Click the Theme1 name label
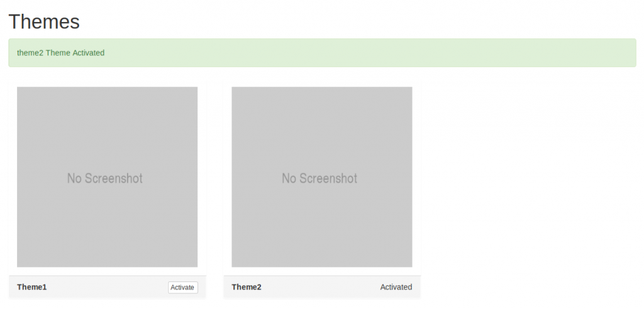This screenshot has width=644, height=309. (x=32, y=287)
